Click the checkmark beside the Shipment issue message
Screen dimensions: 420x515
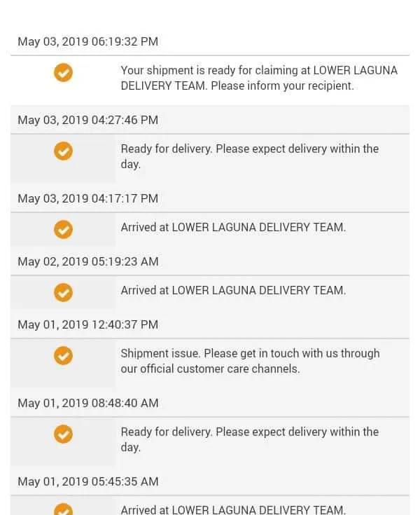[x=63, y=356]
